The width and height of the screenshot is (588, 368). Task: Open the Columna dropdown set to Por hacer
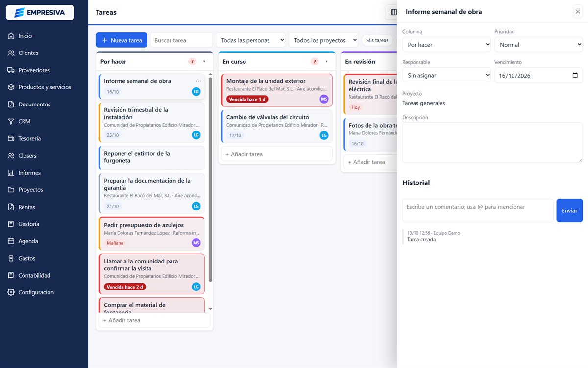(x=446, y=45)
